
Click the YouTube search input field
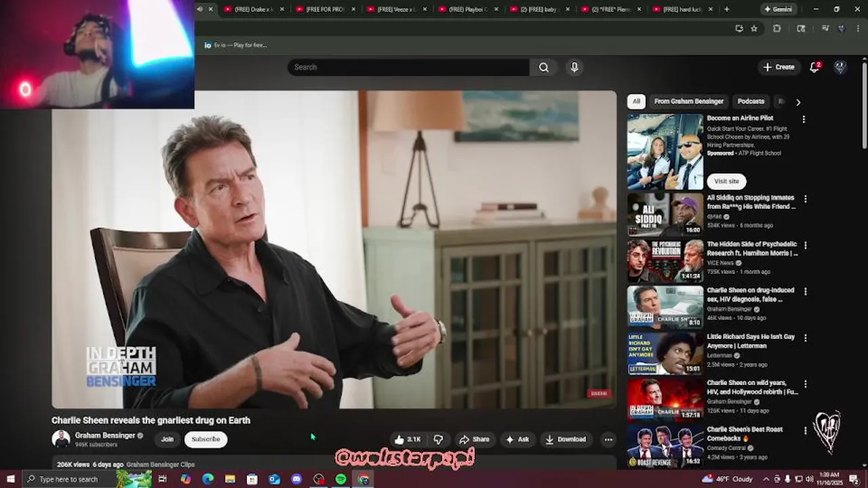pyautogui.click(x=408, y=67)
